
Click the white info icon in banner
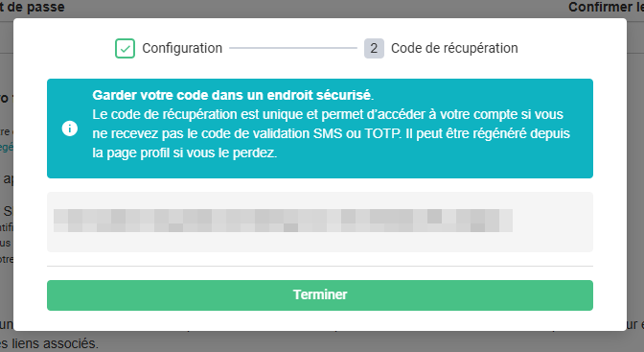70,129
